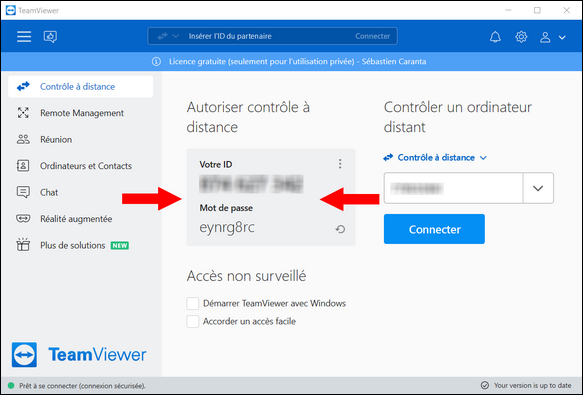
Task: Click the Chat bubble icon
Action: (23, 192)
